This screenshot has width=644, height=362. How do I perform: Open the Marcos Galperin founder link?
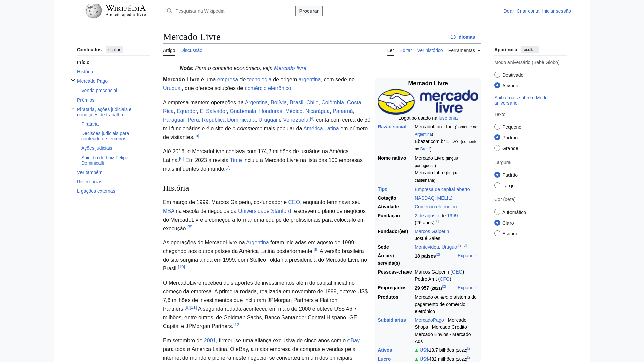pos(432,231)
